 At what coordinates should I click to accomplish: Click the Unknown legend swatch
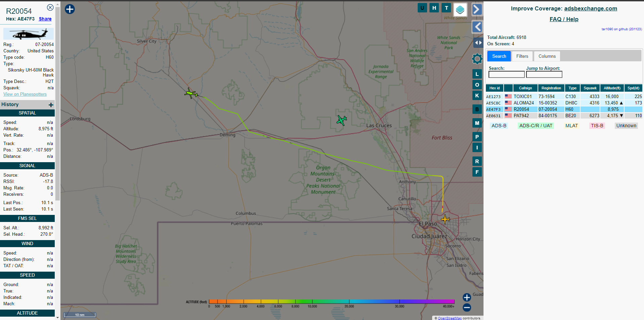(626, 126)
